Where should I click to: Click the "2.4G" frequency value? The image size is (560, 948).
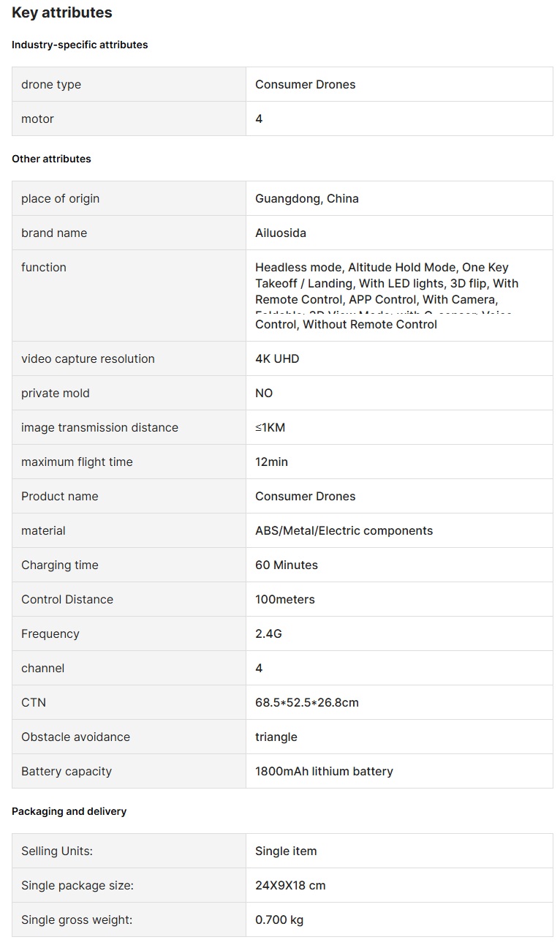pos(268,633)
